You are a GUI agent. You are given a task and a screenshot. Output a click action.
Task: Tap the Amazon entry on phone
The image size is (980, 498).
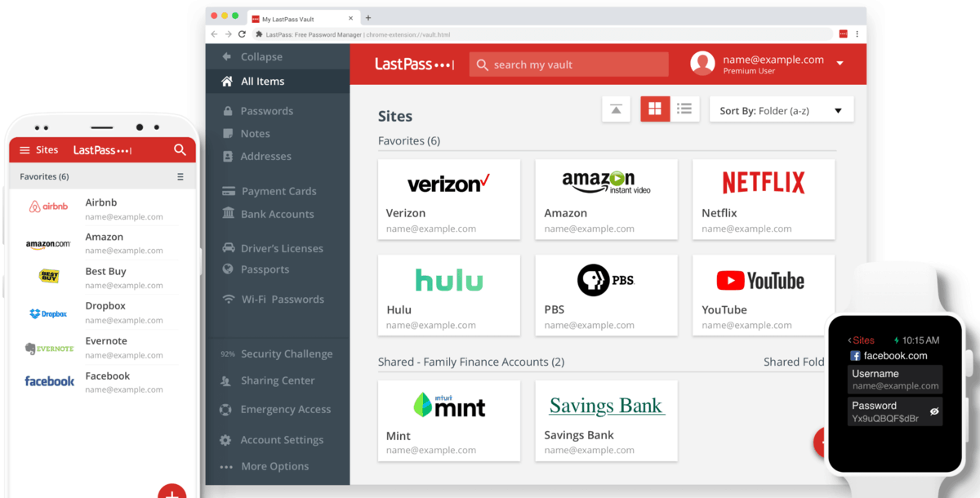click(102, 242)
